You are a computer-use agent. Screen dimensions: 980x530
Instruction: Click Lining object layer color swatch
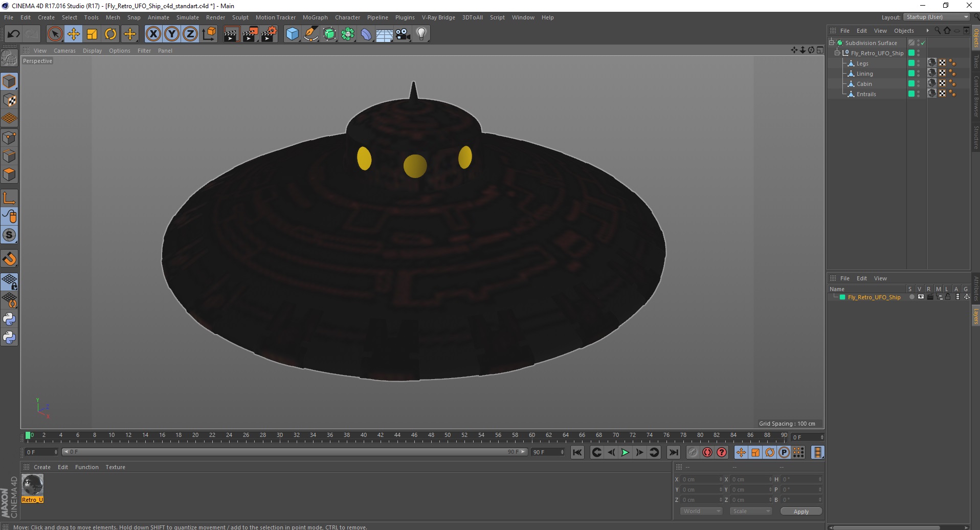click(911, 73)
